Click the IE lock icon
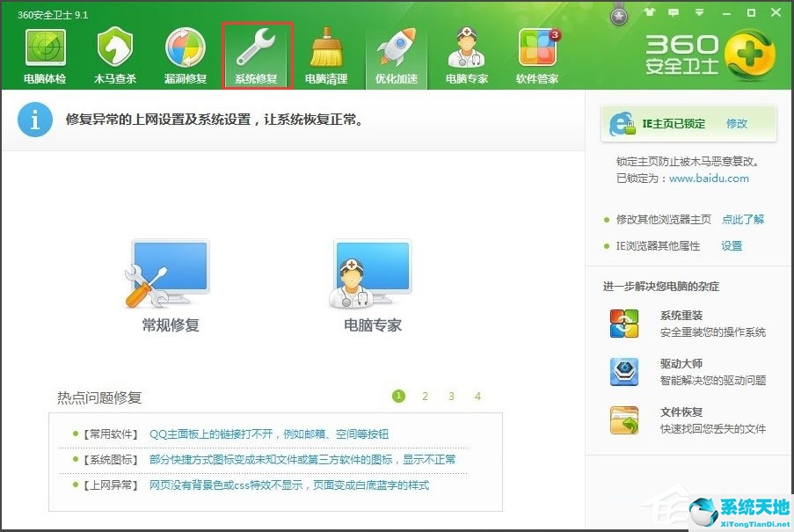 (623, 123)
